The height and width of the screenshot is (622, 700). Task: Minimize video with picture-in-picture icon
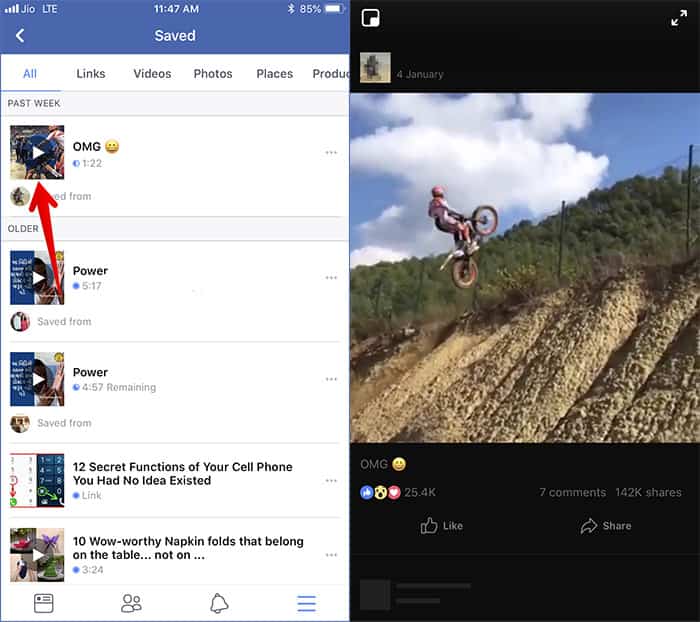[x=371, y=19]
